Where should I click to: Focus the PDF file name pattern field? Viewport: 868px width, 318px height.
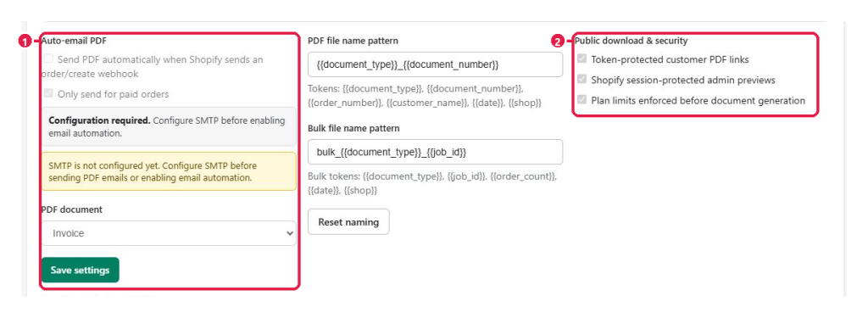[x=435, y=64]
